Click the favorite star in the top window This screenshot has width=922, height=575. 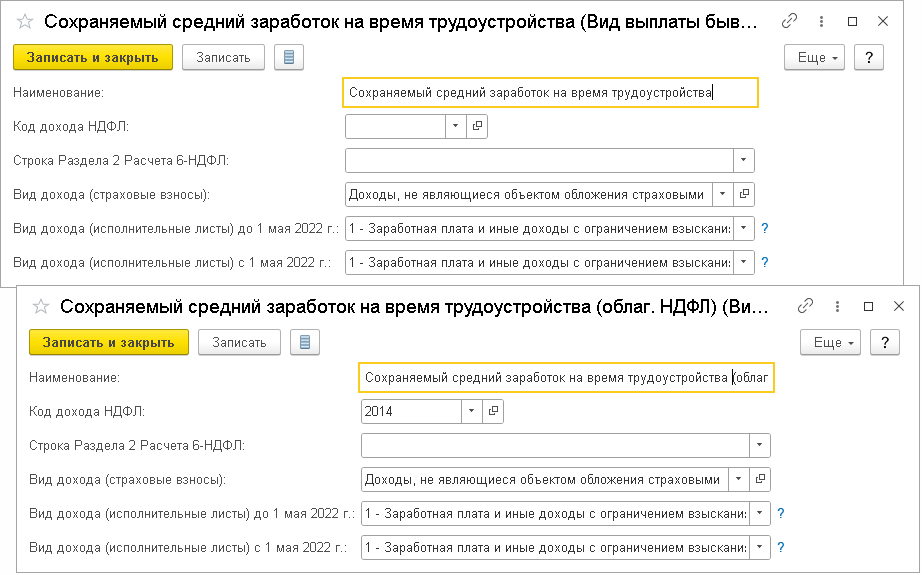point(24,21)
